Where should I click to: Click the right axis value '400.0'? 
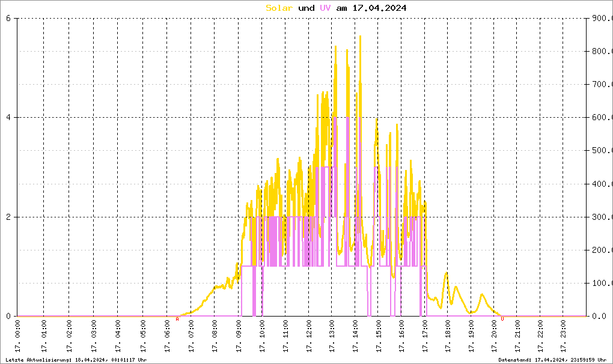point(601,184)
